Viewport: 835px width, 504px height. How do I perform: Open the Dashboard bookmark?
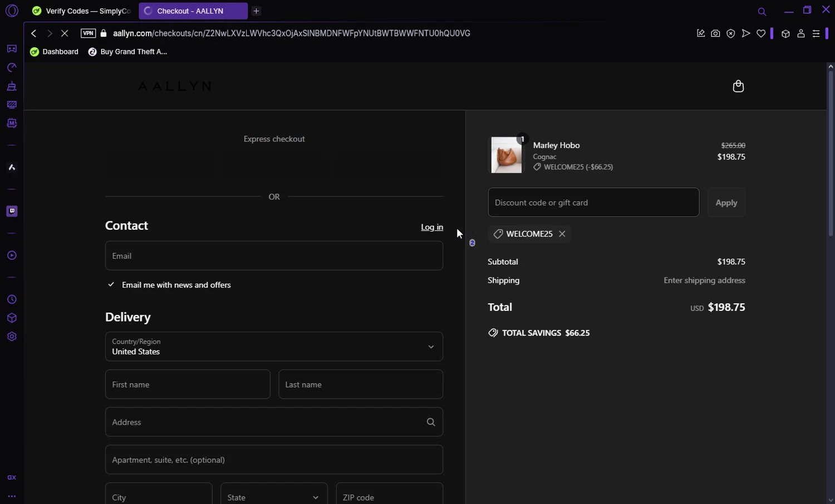55,52
